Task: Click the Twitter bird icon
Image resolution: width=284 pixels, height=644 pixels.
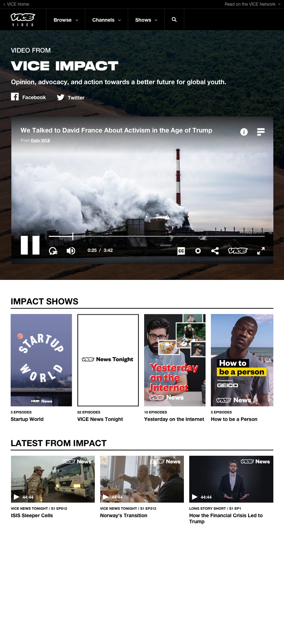Action: (61, 97)
